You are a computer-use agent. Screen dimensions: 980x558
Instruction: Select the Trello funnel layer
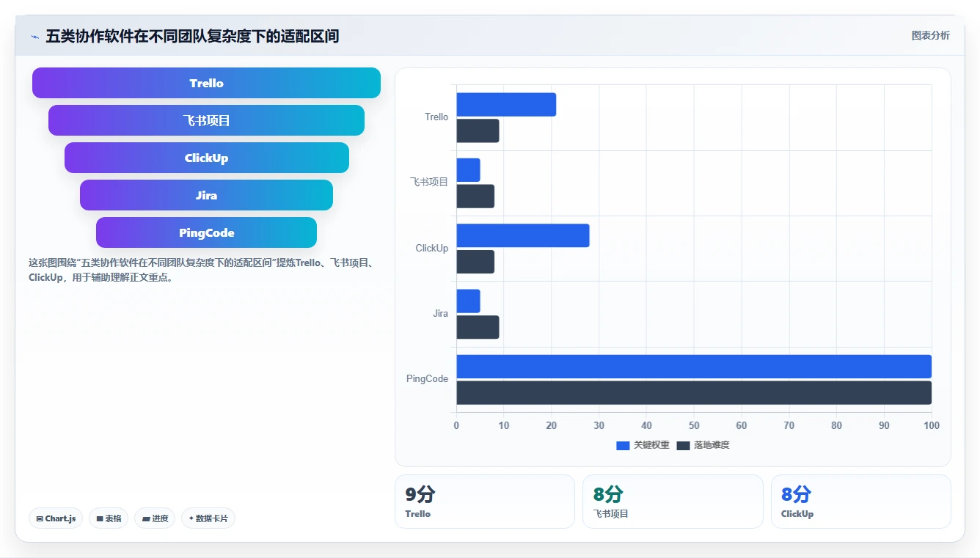pyautogui.click(x=206, y=83)
